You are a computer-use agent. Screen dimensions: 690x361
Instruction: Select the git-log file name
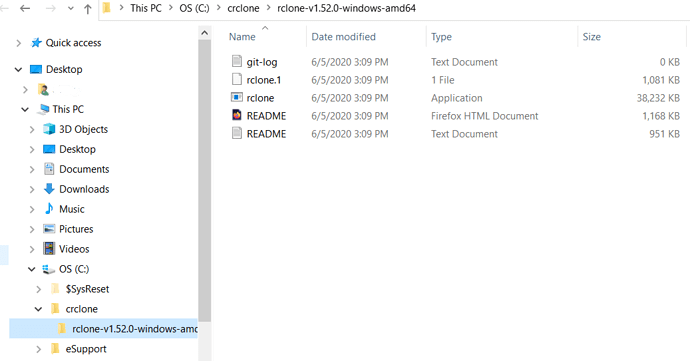(x=262, y=62)
